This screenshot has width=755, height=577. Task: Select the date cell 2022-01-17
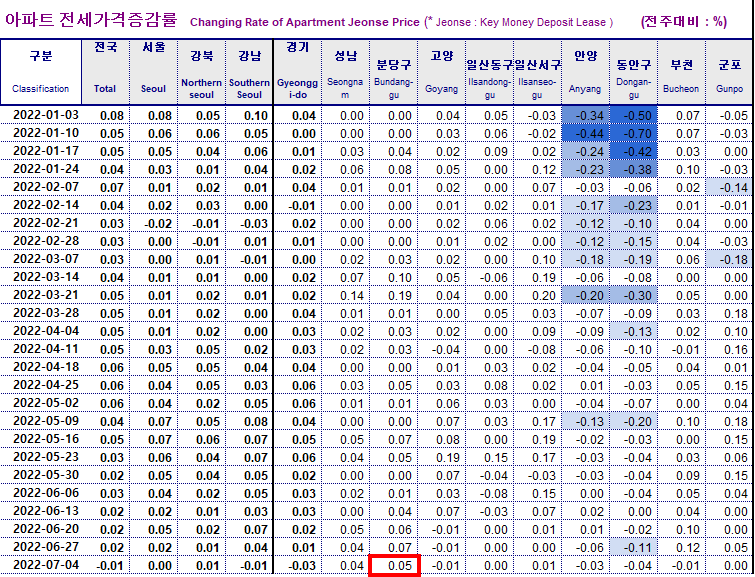click(x=41, y=151)
